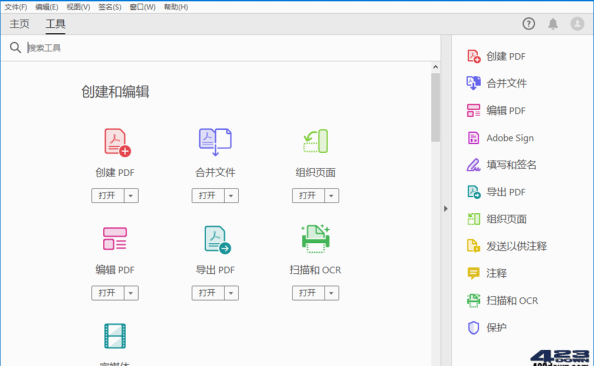Click the vertical scrollbar thumb in tools list
Viewport: 594px width, 366px height.
436,108
